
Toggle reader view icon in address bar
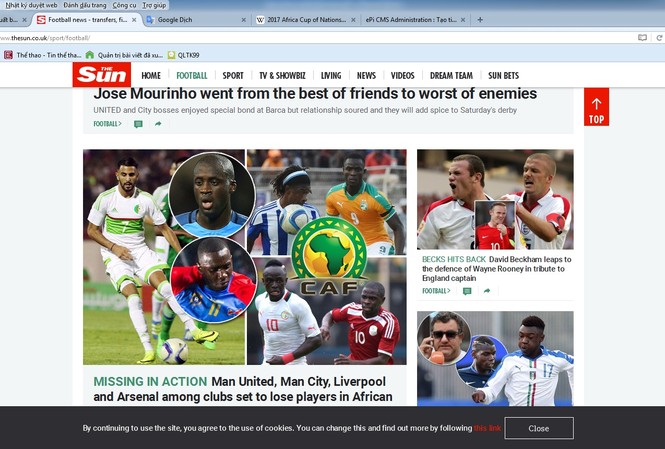[x=642, y=38]
